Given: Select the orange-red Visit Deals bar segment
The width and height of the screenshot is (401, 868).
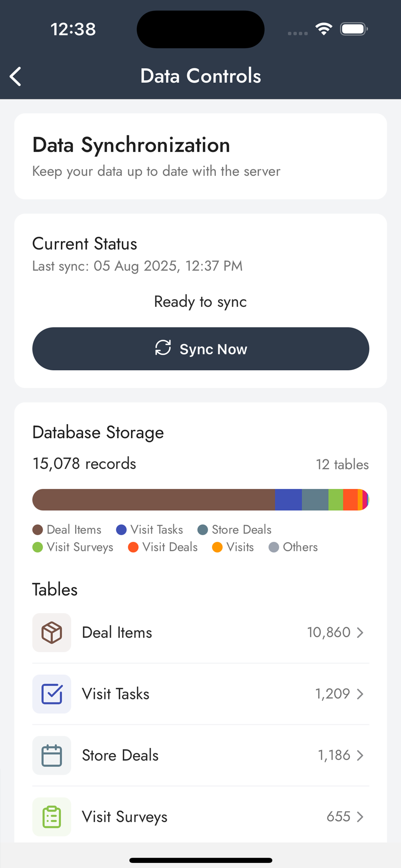Looking at the screenshot, I should (x=350, y=500).
